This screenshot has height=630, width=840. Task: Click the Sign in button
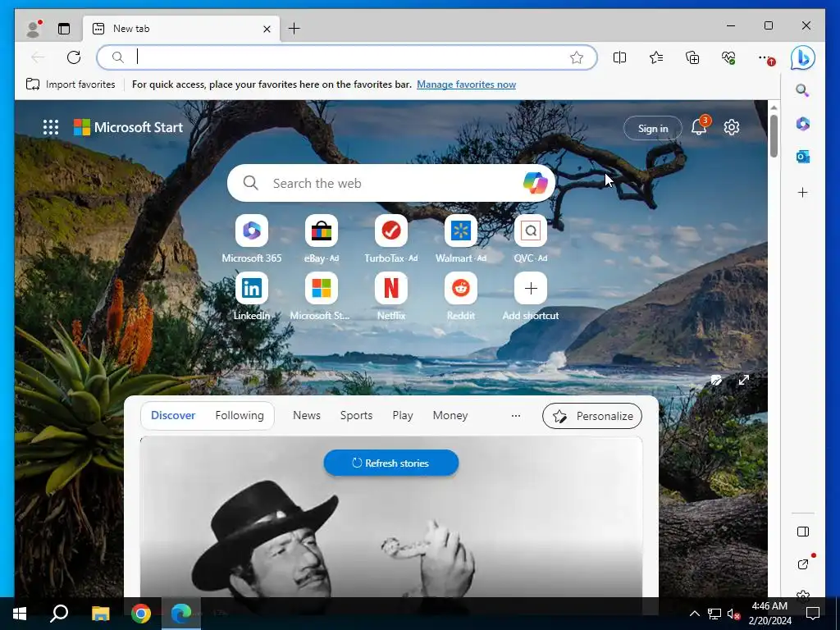point(652,129)
